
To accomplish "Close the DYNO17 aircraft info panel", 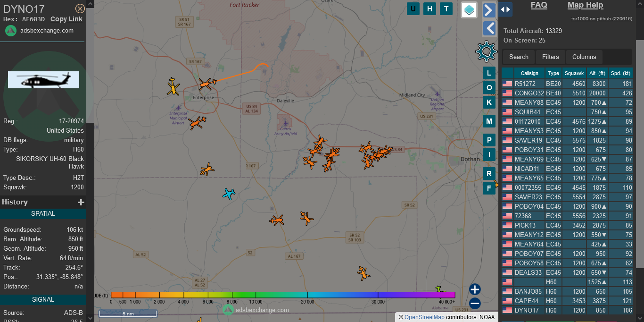I will pyautogui.click(x=80, y=8).
